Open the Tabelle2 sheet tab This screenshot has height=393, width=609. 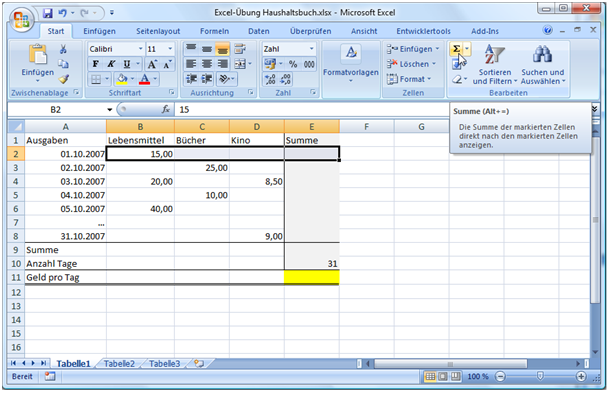point(119,364)
